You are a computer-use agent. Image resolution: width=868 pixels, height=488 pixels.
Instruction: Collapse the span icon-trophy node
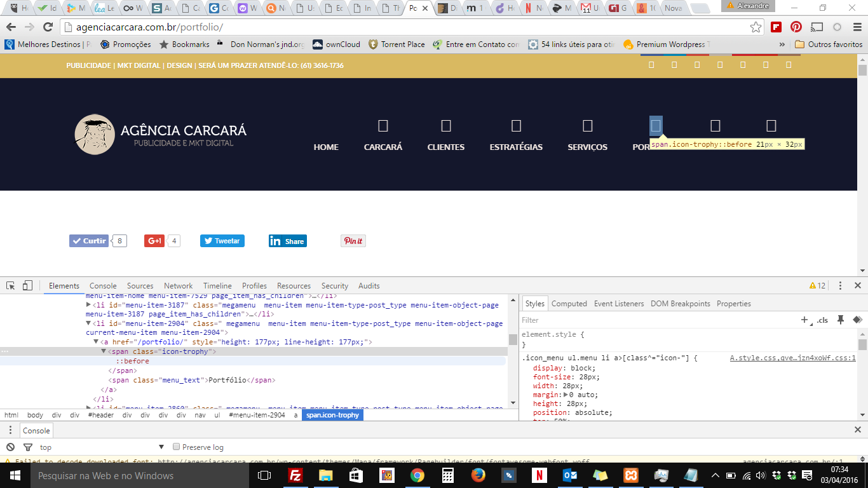[x=104, y=351]
